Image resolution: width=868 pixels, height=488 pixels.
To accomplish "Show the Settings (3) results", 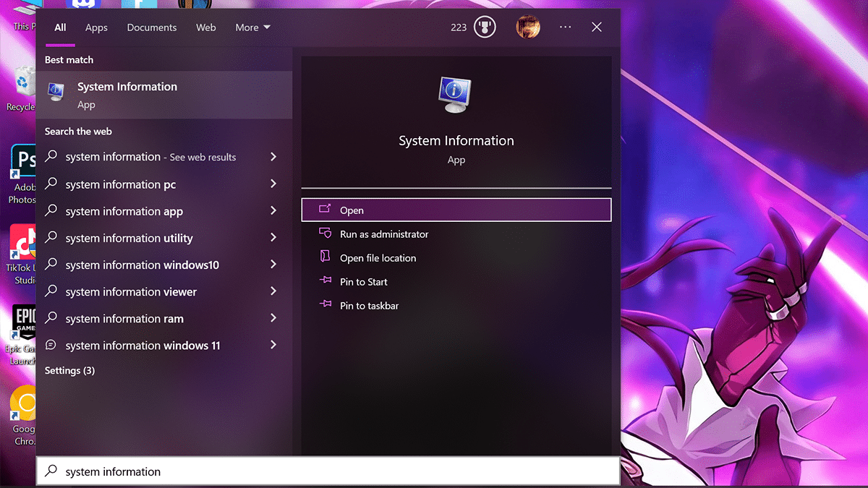I will pyautogui.click(x=69, y=371).
